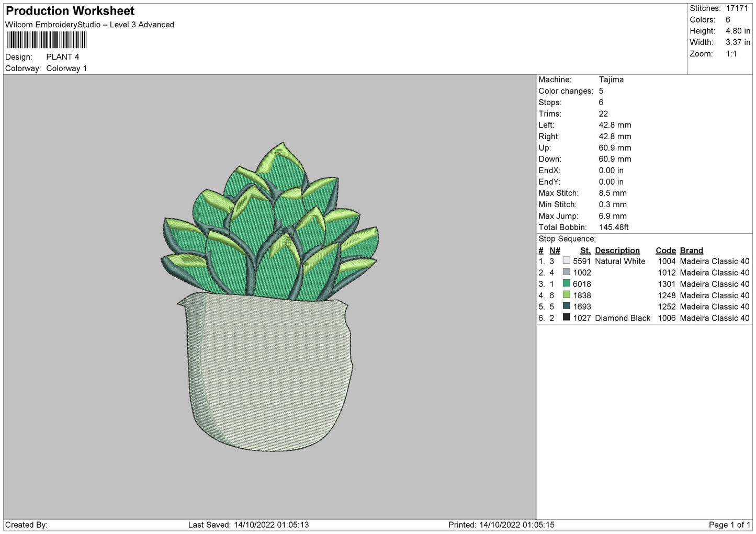Click the Zoom value 1:1
The height and width of the screenshot is (534, 756).
tap(731, 54)
